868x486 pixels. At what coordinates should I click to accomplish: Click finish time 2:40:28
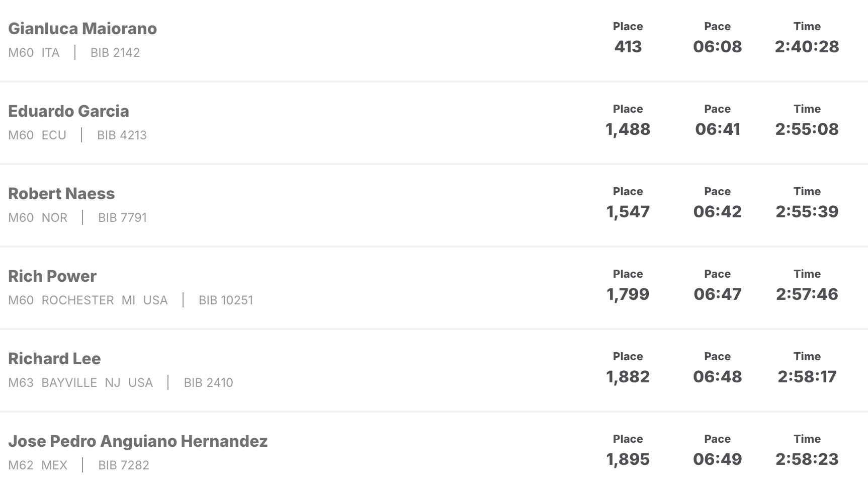point(807,47)
